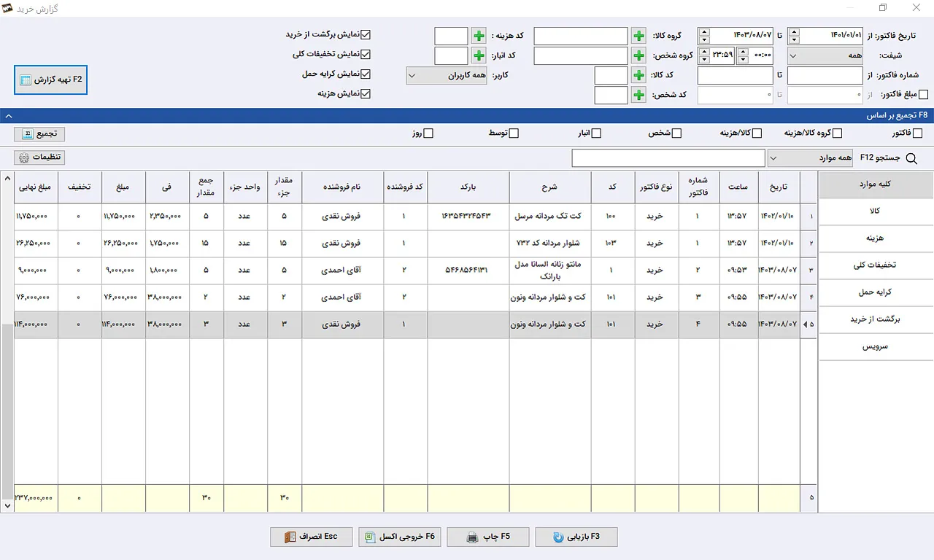Click the green plus beside گروه شخص
Image resolution: width=934 pixels, height=560 pixels.
pyautogui.click(x=638, y=55)
